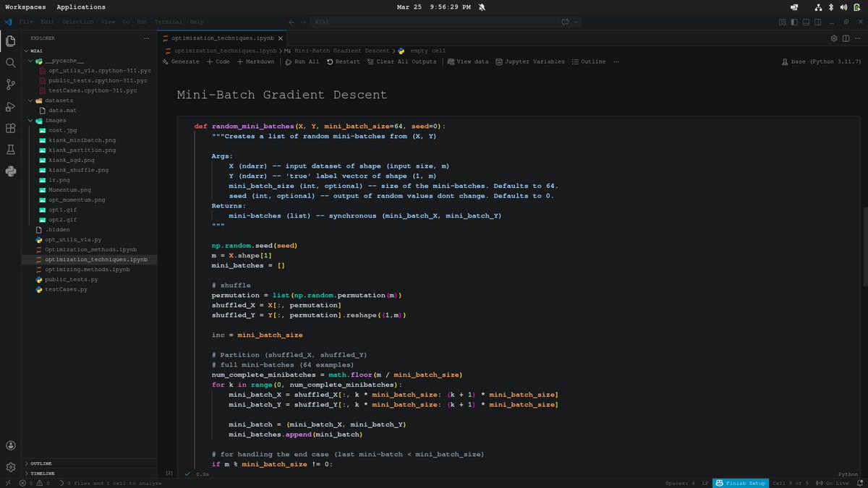Open notifications bell in the status bar

(859, 483)
